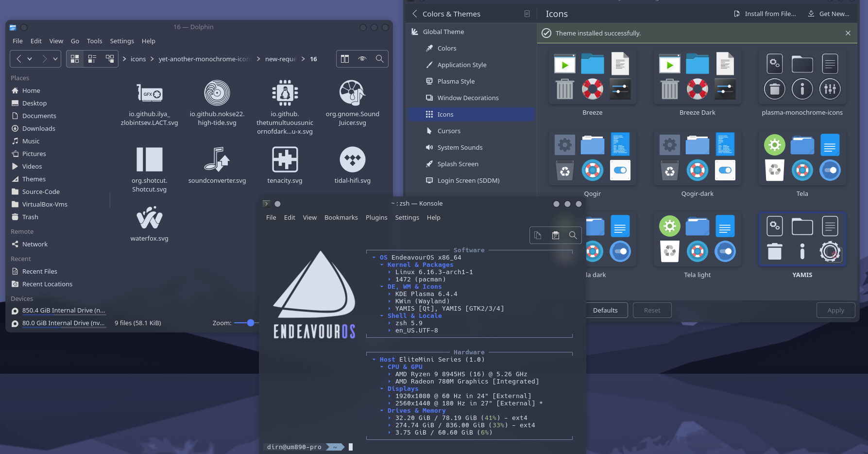Viewport: 868px width, 454px height.
Task: Click the Copy icon in Konsole's toolbar
Action: pyautogui.click(x=538, y=235)
